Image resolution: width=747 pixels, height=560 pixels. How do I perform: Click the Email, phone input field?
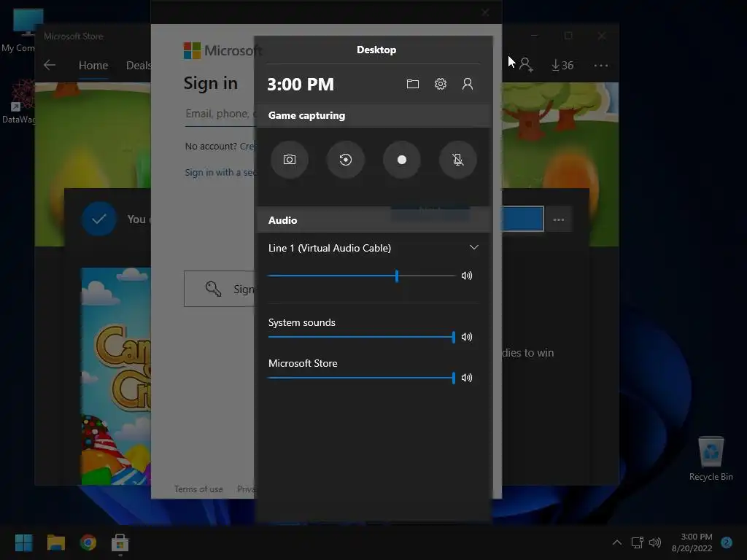[x=220, y=114]
